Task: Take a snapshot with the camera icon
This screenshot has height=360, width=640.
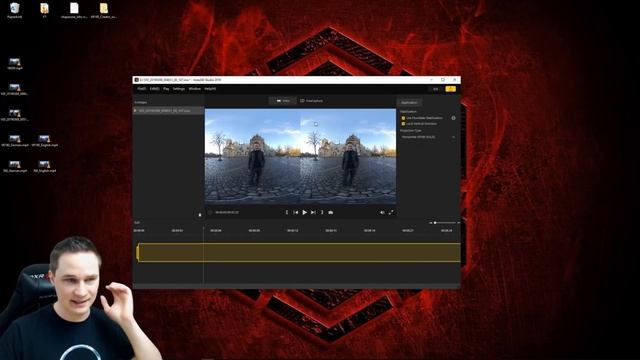Action: (x=331, y=212)
